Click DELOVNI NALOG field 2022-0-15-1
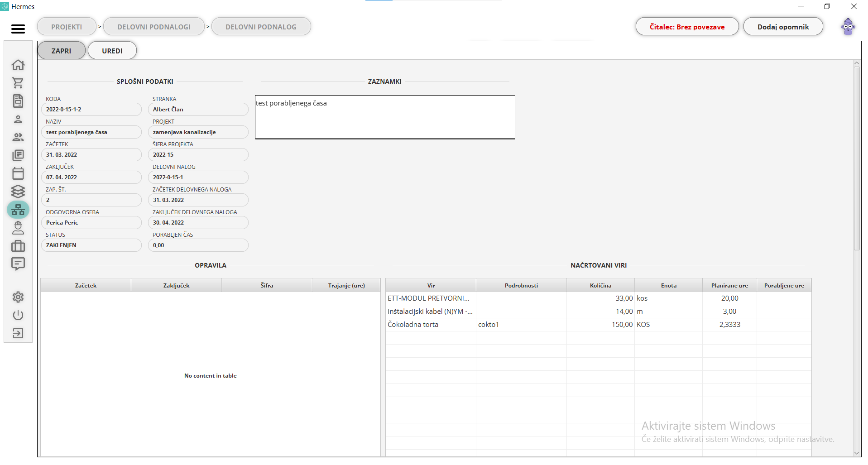Viewport: 868px width, 465px height. coord(198,177)
